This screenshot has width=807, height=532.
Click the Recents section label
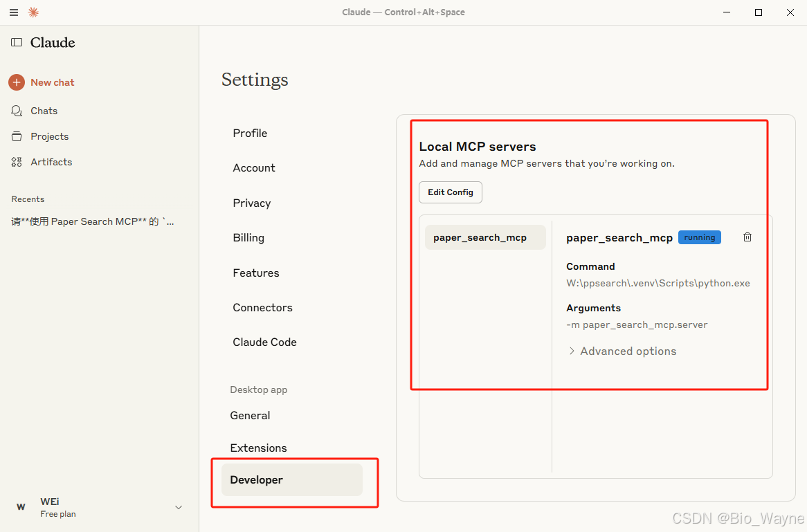tap(28, 199)
